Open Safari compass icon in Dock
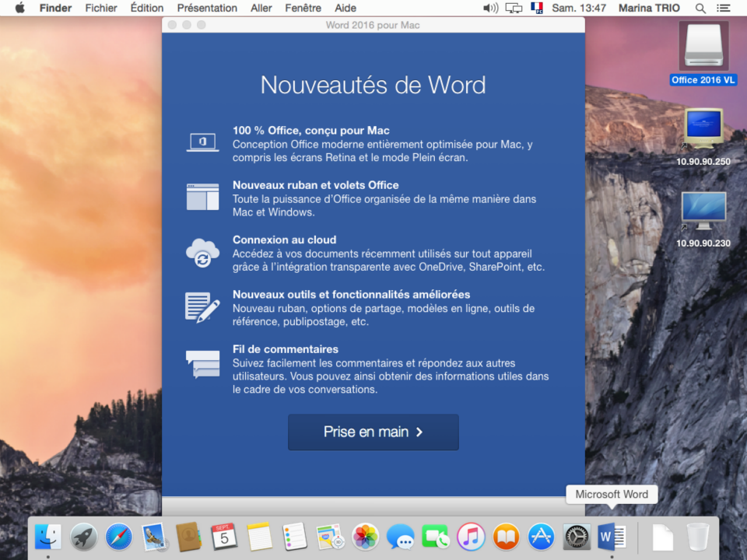Screen dimensions: 747x560 point(118,537)
